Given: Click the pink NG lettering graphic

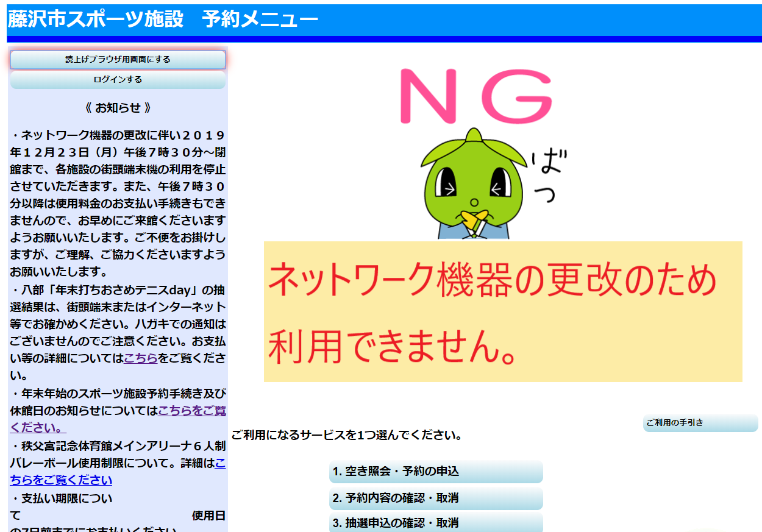Looking at the screenshot, I should (475, 95).
